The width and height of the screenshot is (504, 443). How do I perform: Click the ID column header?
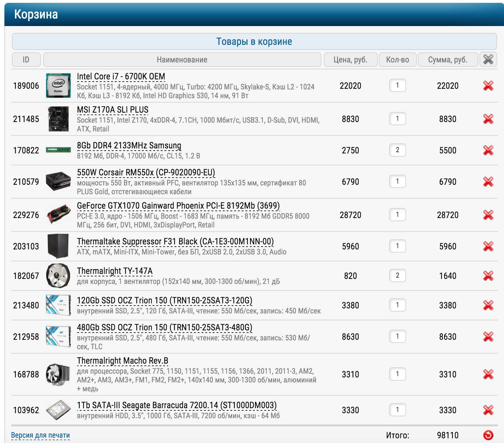pyautogui.click(x=26, y=60)
